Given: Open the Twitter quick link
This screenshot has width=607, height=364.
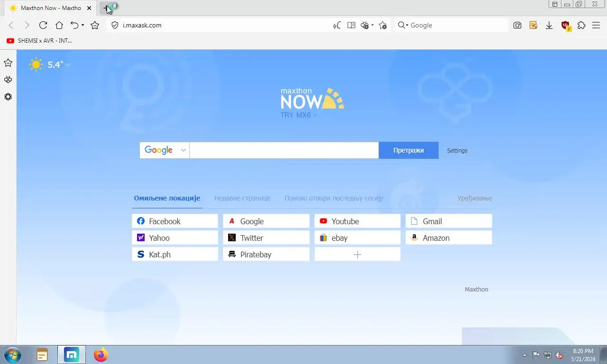Looking at the screenshot, I should pos(266,237).
